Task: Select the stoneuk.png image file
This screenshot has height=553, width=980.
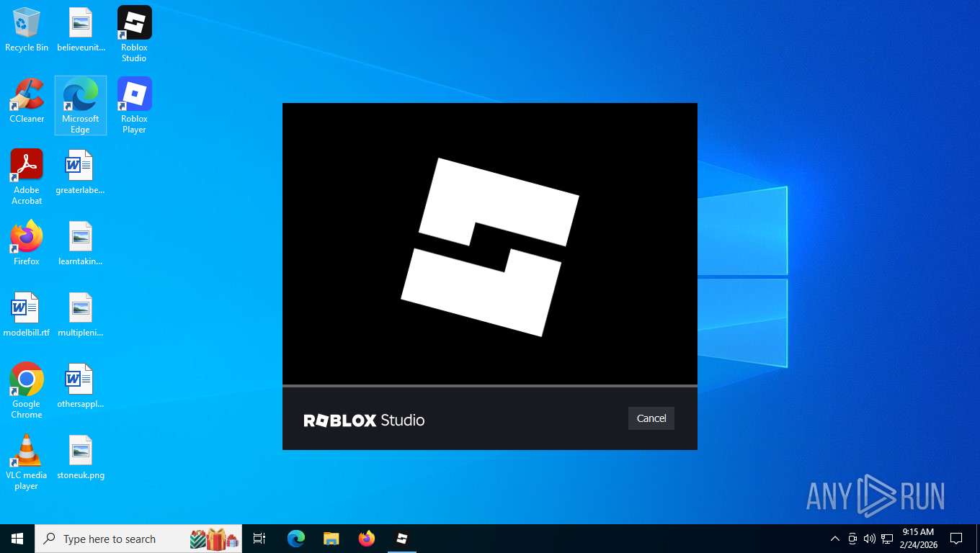Action: pyautogui.click(x=81, y=457)
